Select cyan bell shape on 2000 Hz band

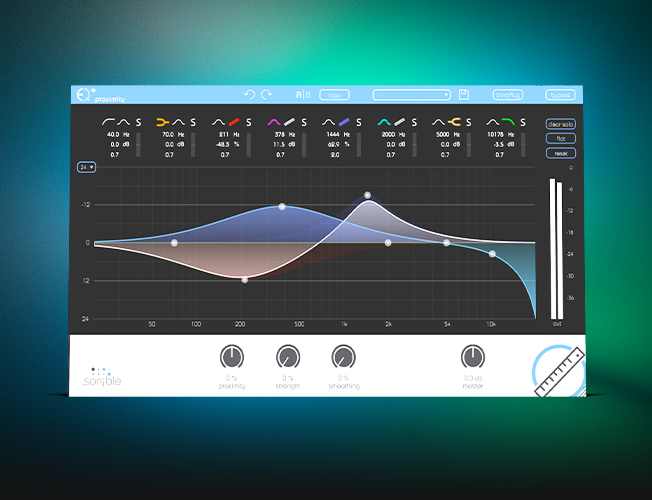(x=384, y=122)
